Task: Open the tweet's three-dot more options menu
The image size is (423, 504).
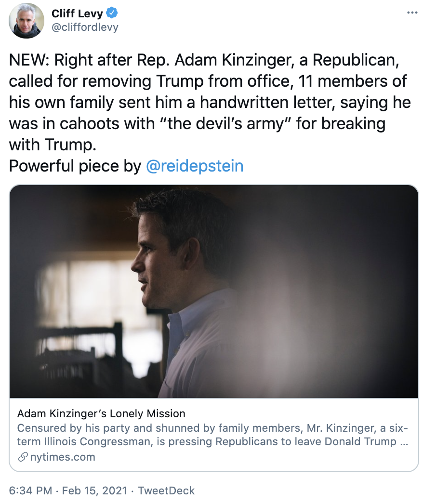Action: pyautogui.click(x=412, y=13)
